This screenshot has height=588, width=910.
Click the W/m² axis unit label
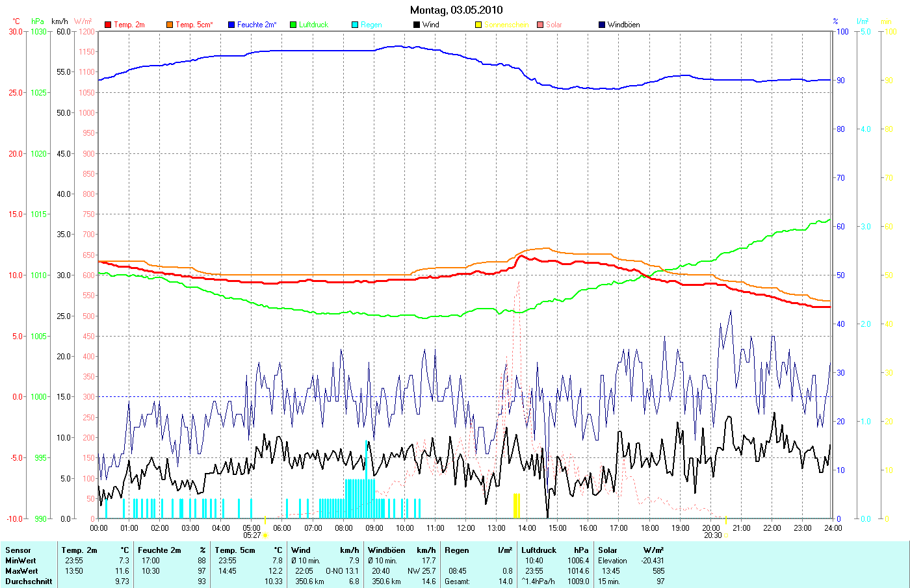[x=83, y=21]
